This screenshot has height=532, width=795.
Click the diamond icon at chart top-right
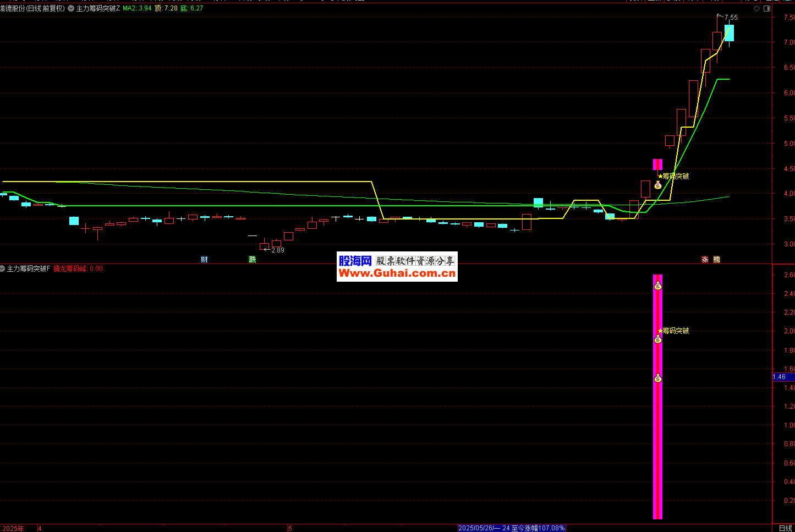(x=757, y=8)
